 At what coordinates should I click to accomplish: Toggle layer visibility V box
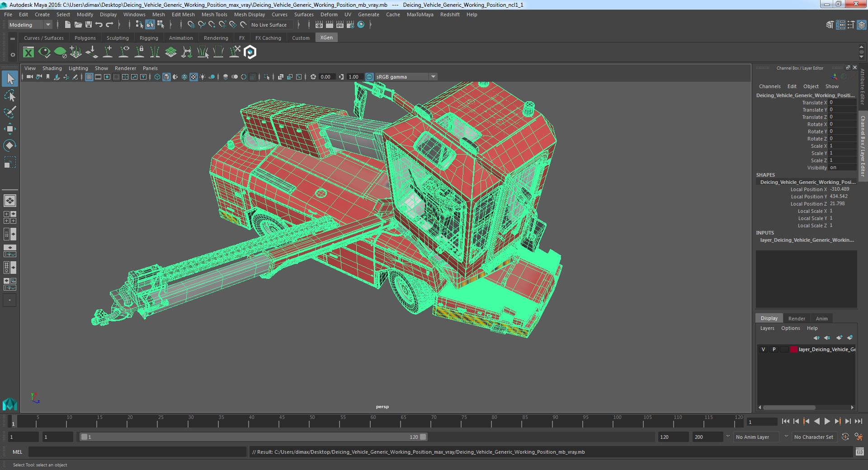[x=764, y=349]
